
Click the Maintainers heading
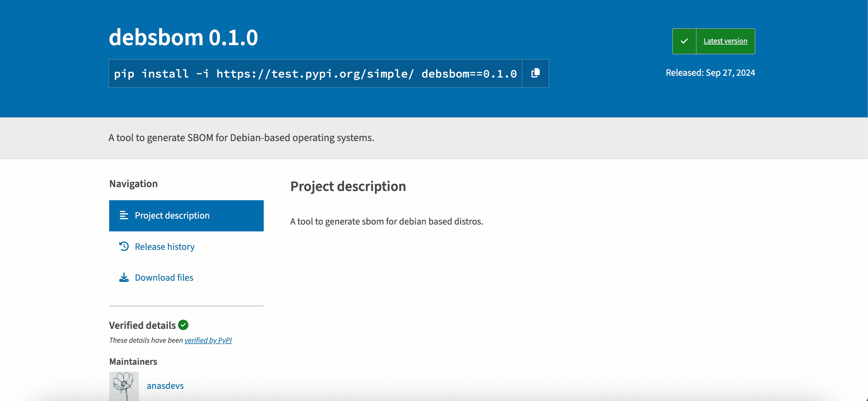[133, 361]
